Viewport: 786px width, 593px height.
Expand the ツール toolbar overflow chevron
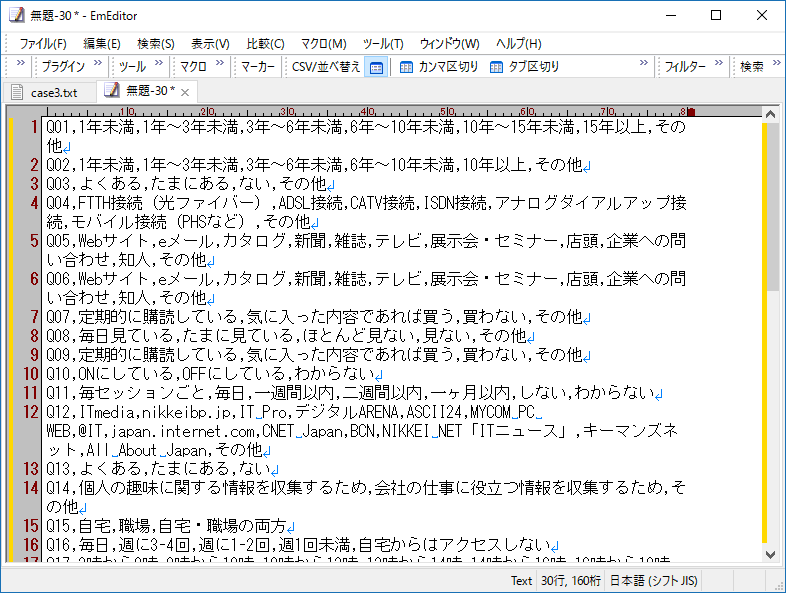(x=159, y=63)
